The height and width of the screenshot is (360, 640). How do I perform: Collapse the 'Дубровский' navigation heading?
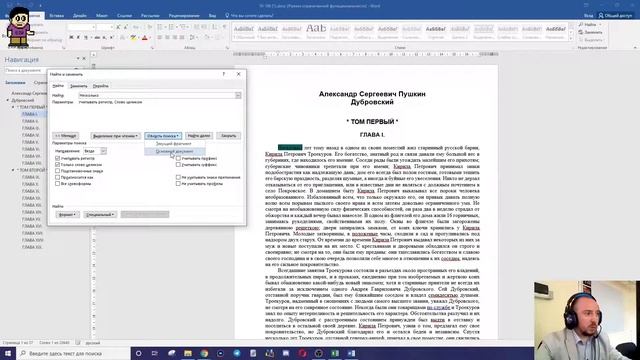point(7,100)
